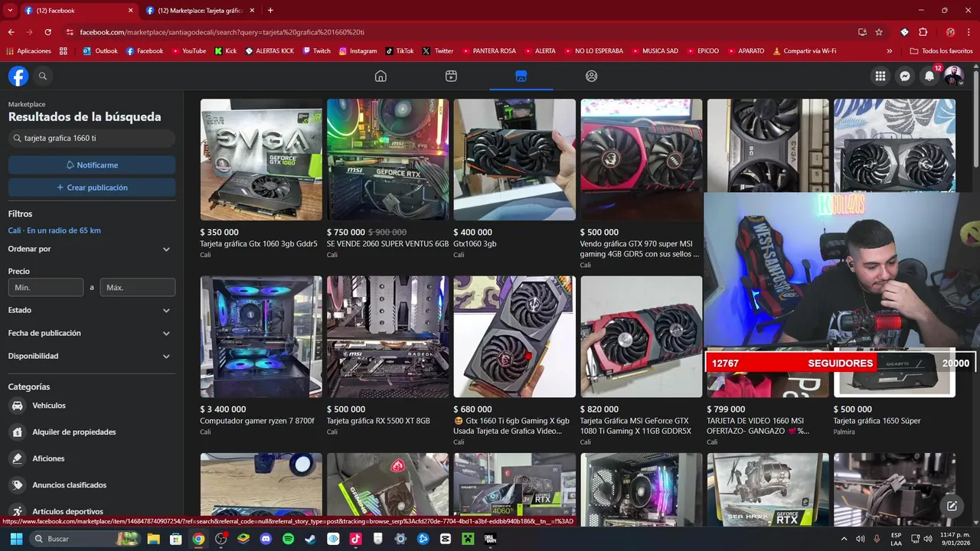Open the Facebook search magnifier icon
The width and height of the screenshot is (980, 551).
pyautogui.click(x=43, y=76)
